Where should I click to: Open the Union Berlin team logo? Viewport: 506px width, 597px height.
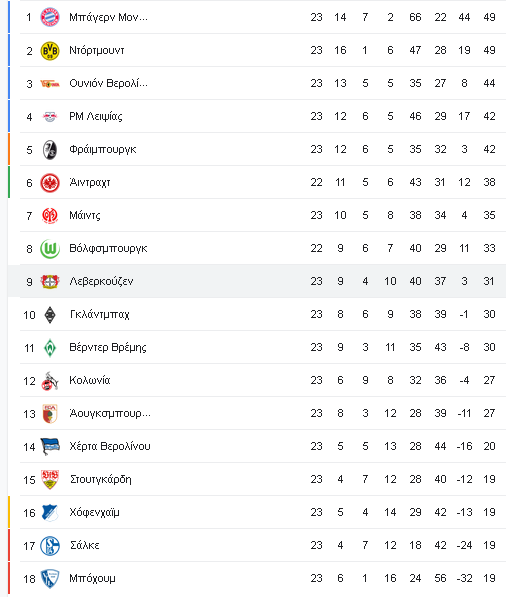(50, 84)
